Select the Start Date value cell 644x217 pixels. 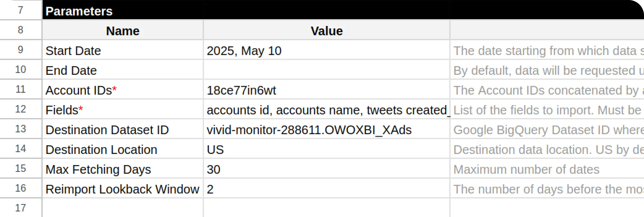pyautogui.click(x=327, y=50)
